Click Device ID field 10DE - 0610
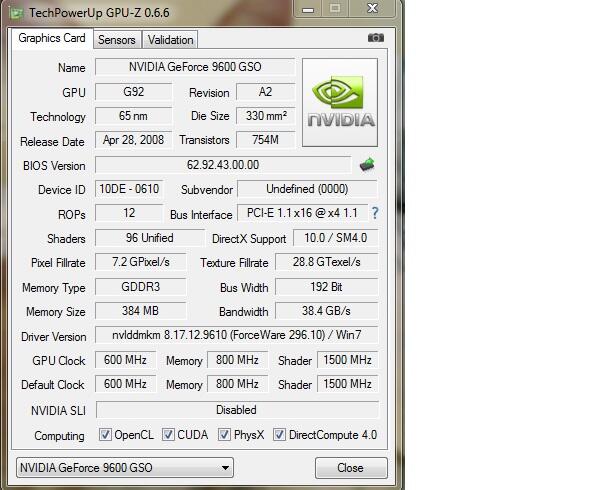 pos(129,189)
